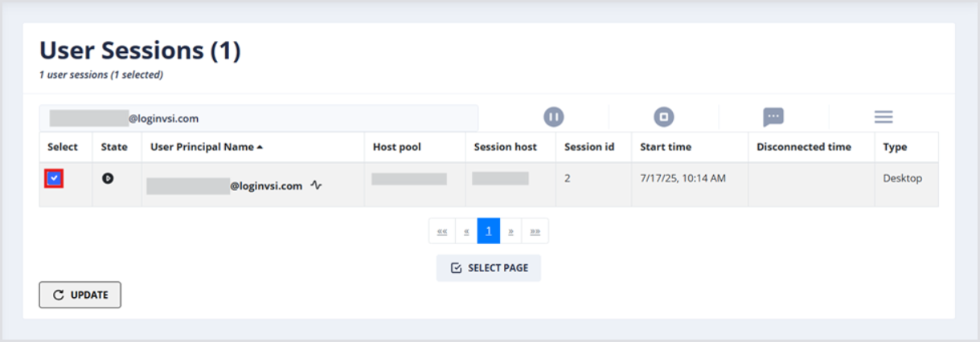The width and height of the screenshot is (980, 342).
Task: Open the send message chat icon
Action: pyautogui.click(x=773, y=117)
